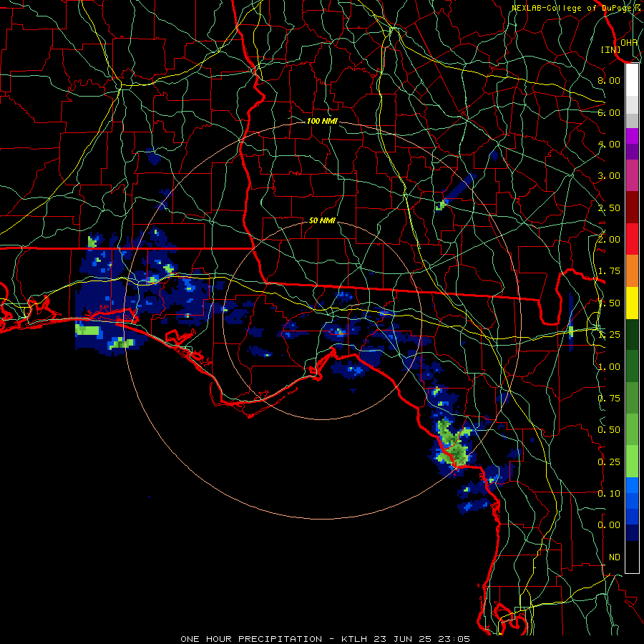Click the ND legend label
Image resolution: width=644 pixels, height=644 pixels.
pyautogui.click(x=615, y=557)
